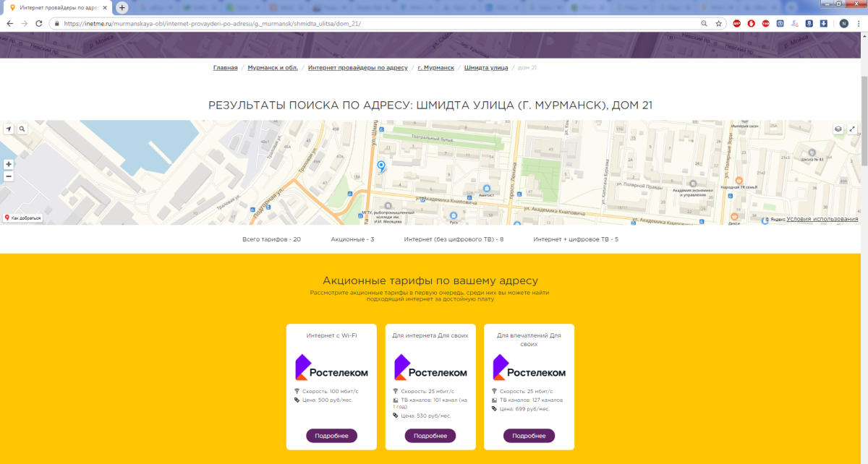Click 'Цена: 500 руб/мес.' text
The height and width of the screenshot is (464, 868).
[x=326, y=400]
